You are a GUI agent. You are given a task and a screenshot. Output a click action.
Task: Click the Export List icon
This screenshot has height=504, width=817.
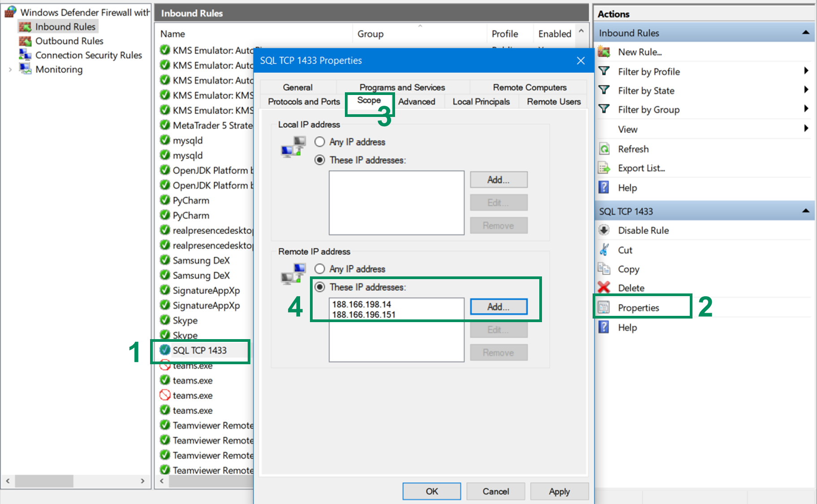click(604, 168)
